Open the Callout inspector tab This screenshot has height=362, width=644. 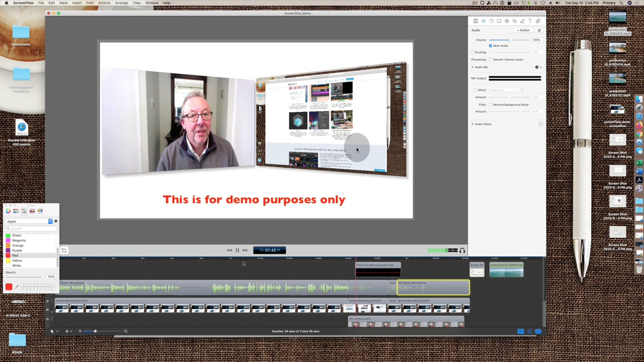pos(507,21)
